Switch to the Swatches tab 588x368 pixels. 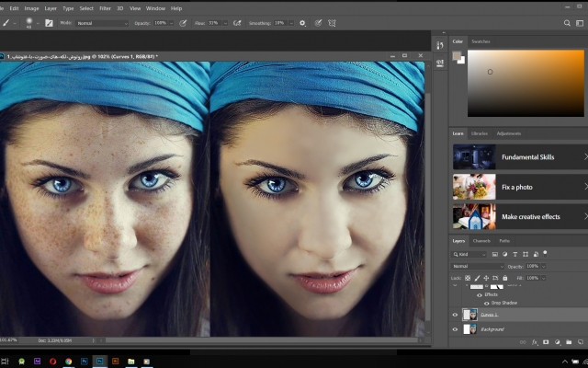point(481,41)
